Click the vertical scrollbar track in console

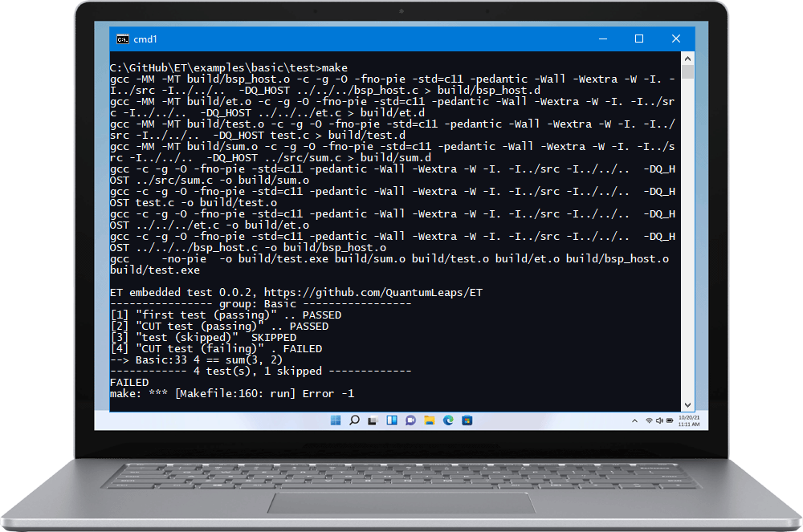tap(688, 241)
